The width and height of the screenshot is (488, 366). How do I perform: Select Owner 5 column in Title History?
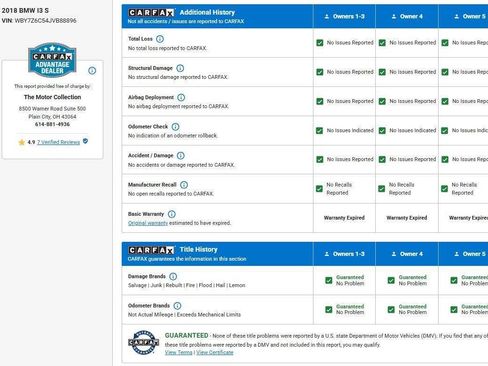click(464, 254)
